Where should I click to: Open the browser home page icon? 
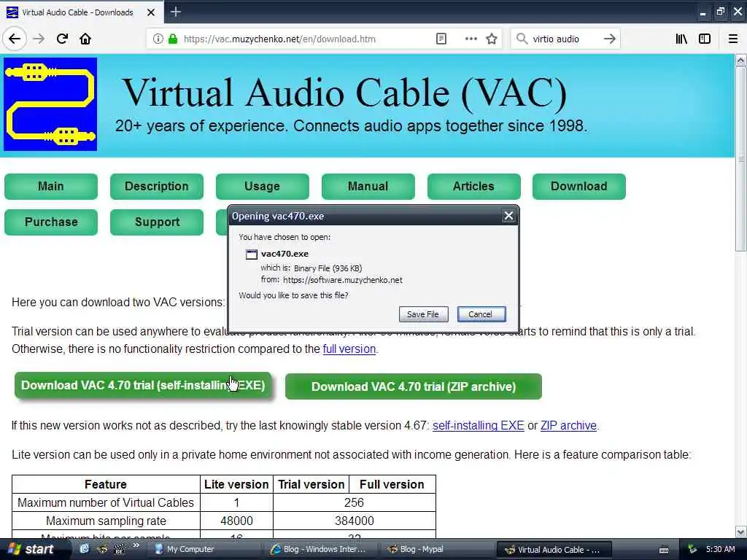click(x=85, y=39)
